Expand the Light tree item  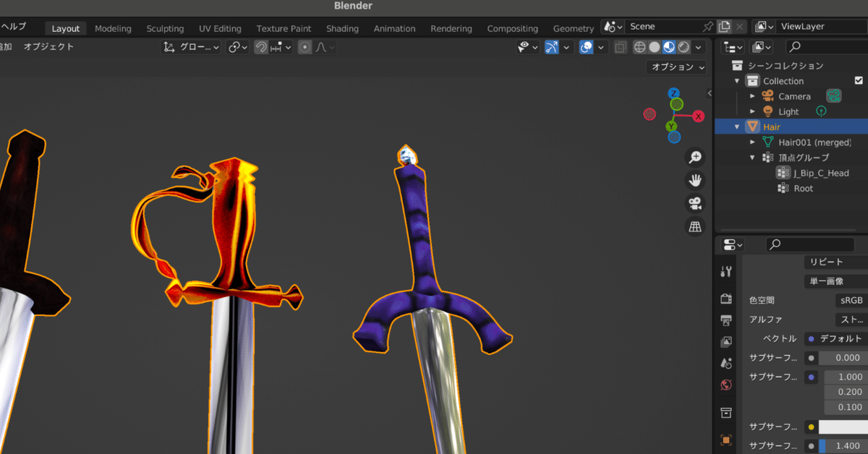click(x=752, y=111)
